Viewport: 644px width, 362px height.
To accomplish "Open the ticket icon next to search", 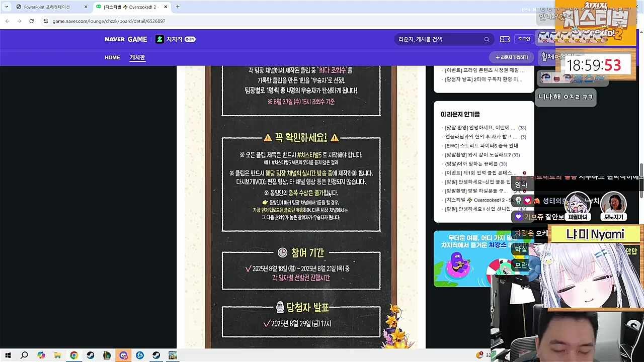I will pos(505,39).
